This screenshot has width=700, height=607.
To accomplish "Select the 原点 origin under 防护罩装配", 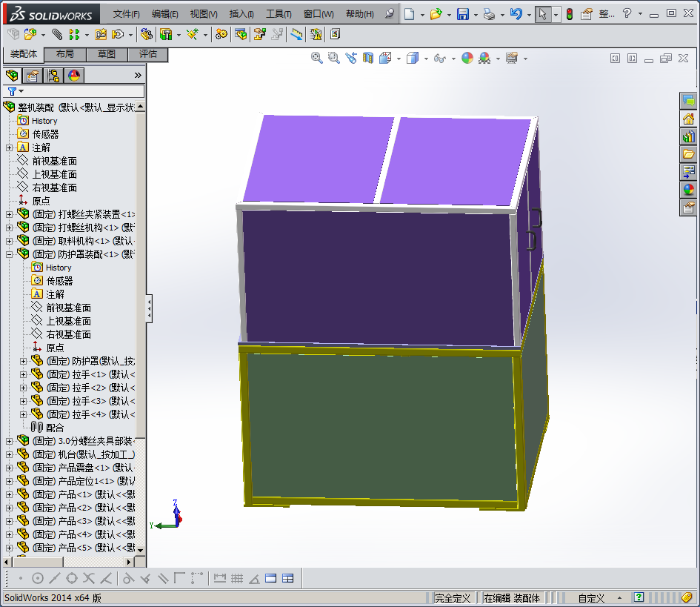I will click(55, 348).
